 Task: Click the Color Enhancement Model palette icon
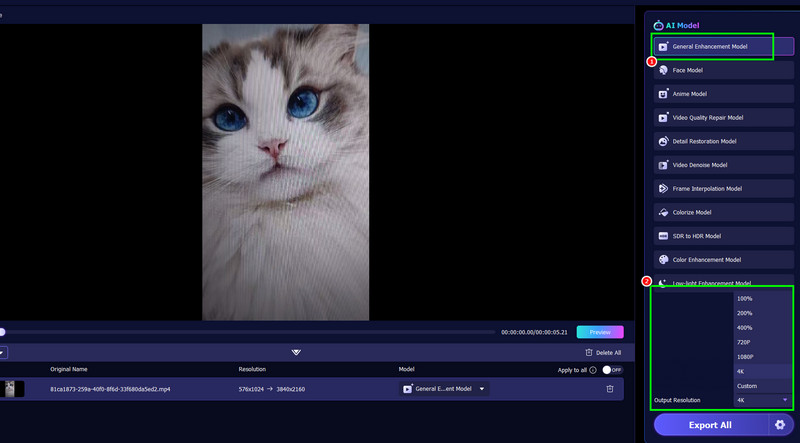663,260
